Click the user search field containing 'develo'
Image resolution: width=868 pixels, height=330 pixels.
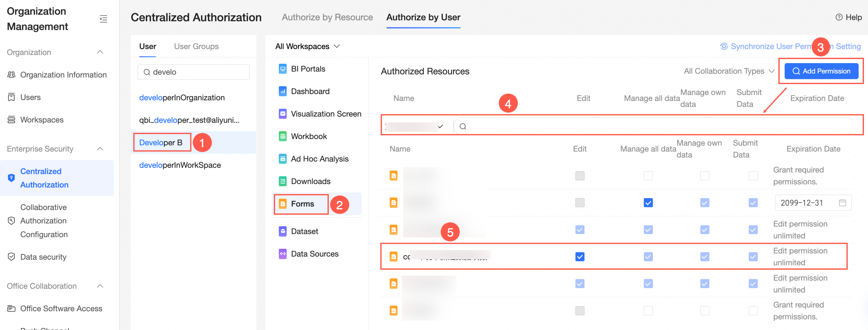pyautogui.click(x=193, y=72)
